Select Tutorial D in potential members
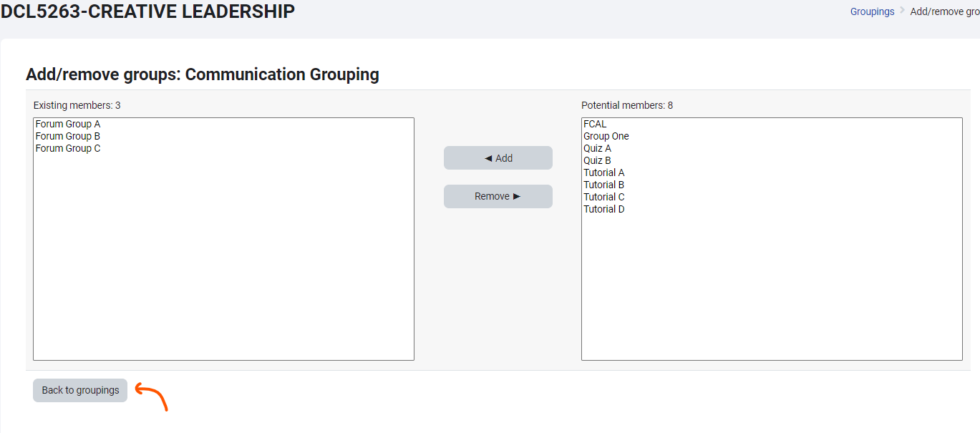The image size is (980, 433). coord(604,209)
